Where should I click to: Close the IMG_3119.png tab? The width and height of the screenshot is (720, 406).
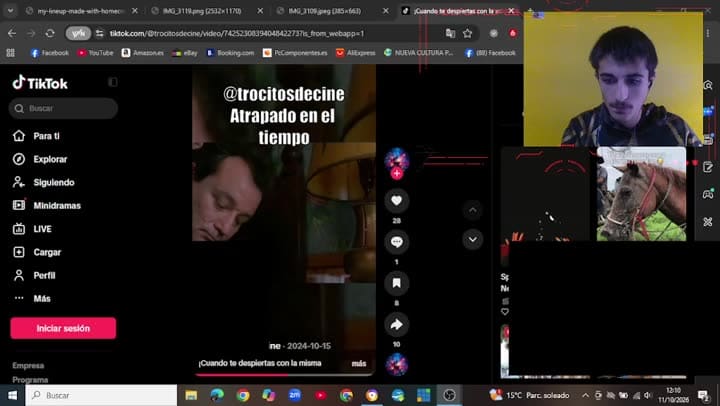click(260, 11)
